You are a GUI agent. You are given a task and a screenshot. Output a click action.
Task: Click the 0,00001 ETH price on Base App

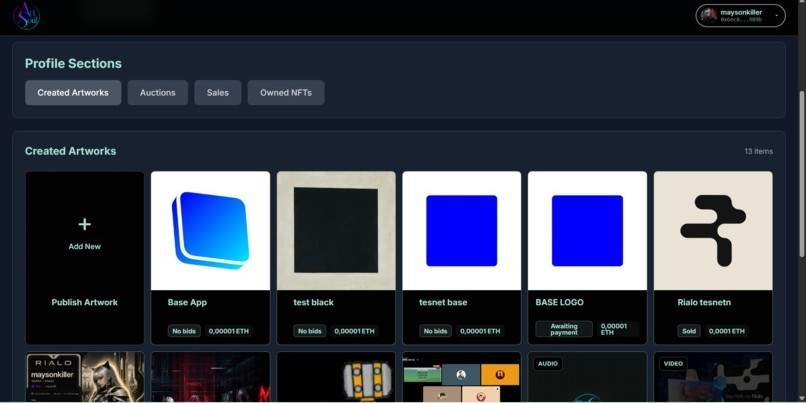[229, 331]
